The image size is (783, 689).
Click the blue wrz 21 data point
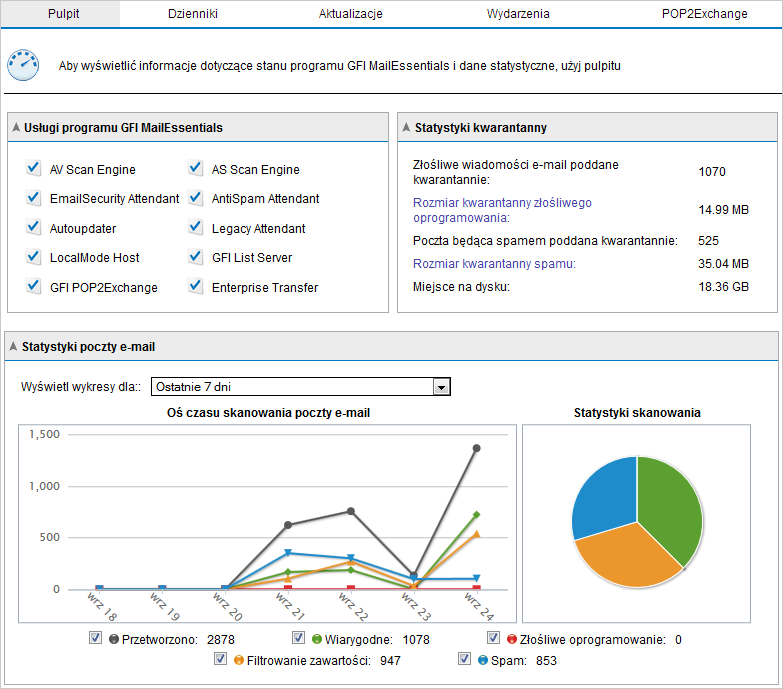pyautogui.click(x=288, y=553)
